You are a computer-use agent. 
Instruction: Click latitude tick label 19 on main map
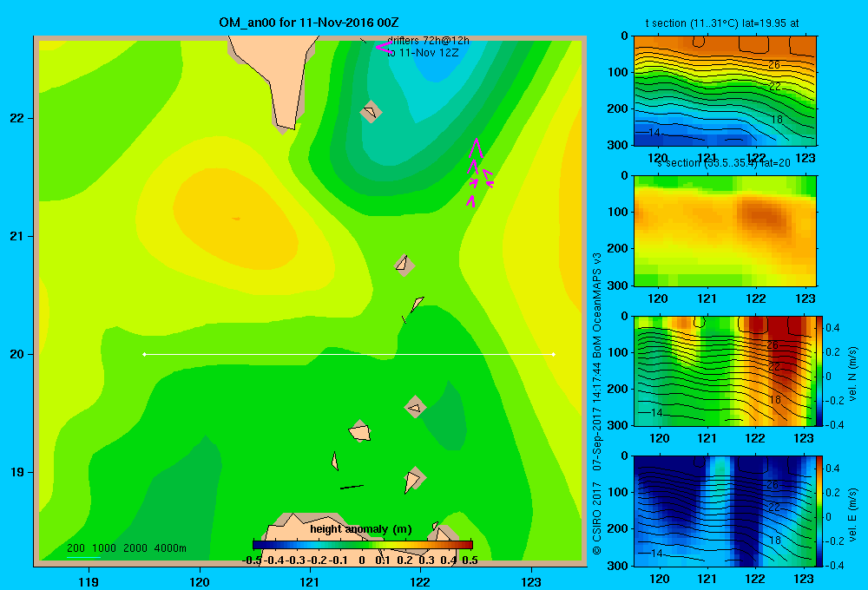click(x=17, y=472)
